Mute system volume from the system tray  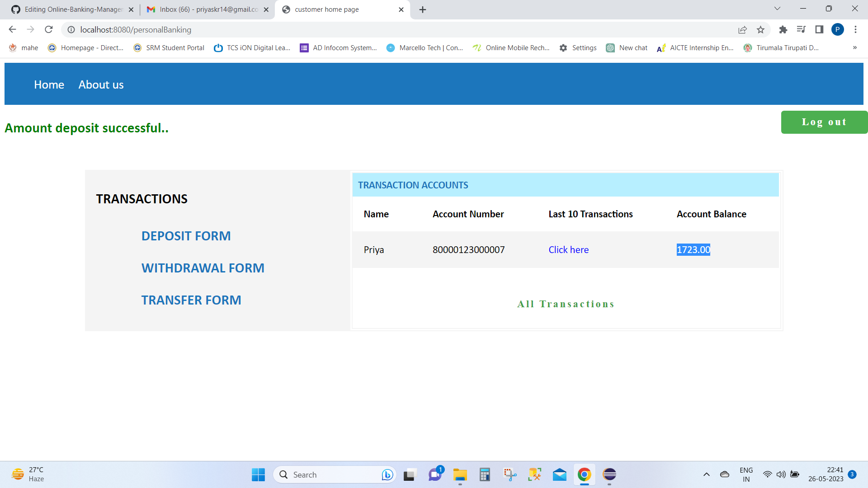click(x=781, y=474)
